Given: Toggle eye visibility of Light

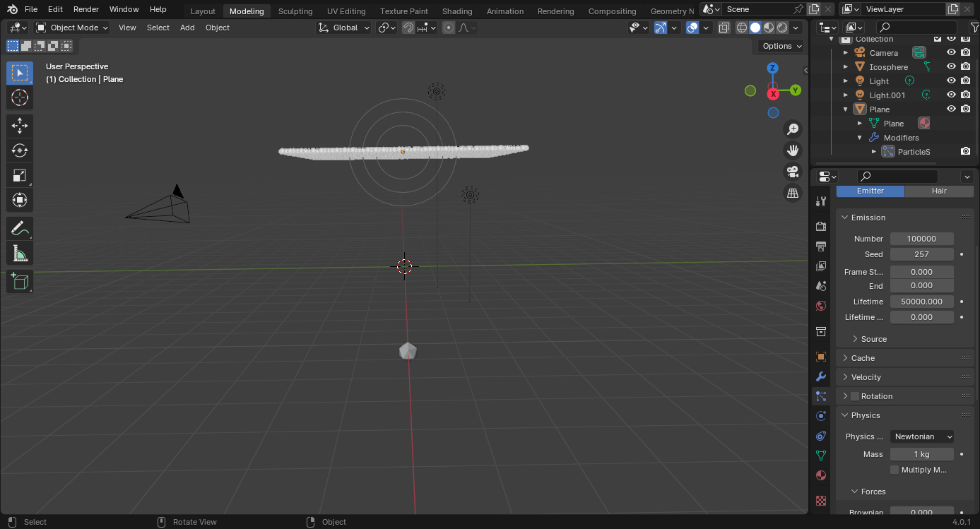Looking at the screenshot, I should tap(952, 81).
